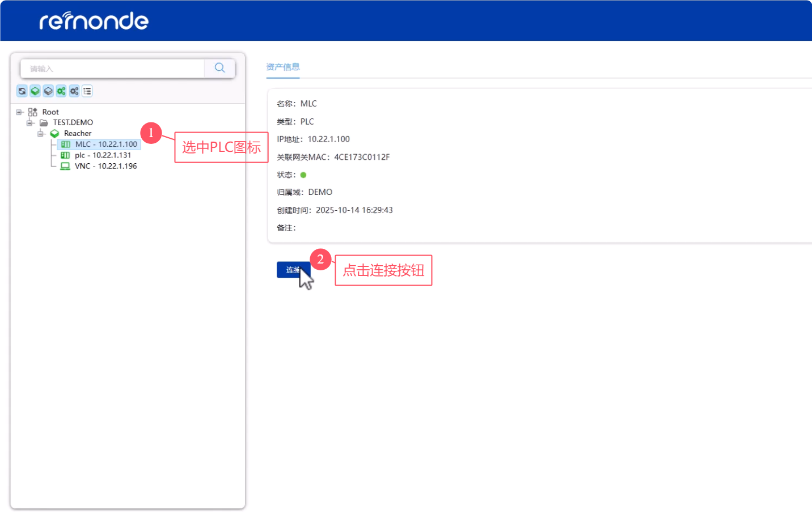This screenshot has height=514, width=812.
Task: Click the laptop icon beside VNC
Action: (x=65, y=166)
